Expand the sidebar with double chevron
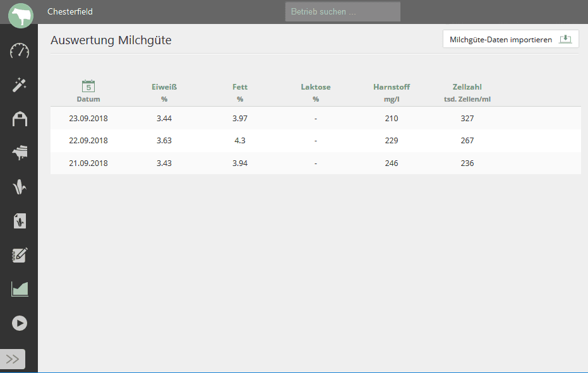588x373 pixels. click(13, 359)
